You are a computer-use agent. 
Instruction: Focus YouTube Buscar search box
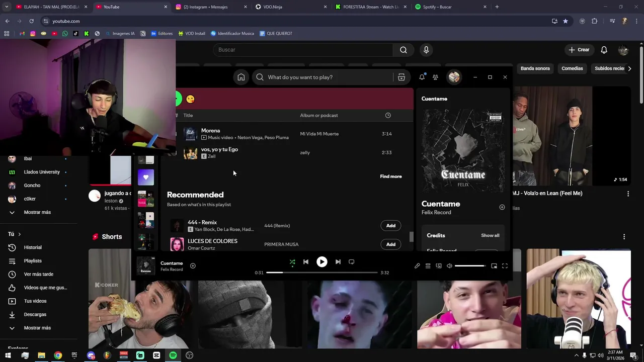pyautogui.click(x=303, y=50)
